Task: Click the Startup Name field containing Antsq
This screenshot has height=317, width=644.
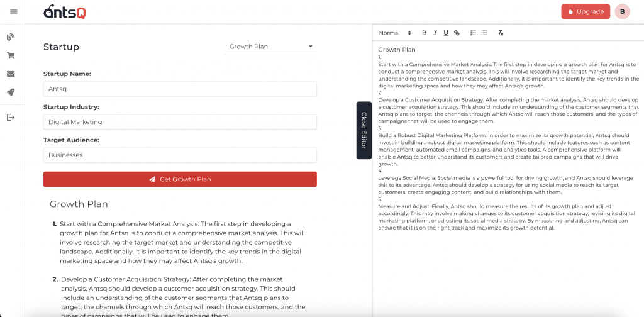Action: tap(180, 88)
